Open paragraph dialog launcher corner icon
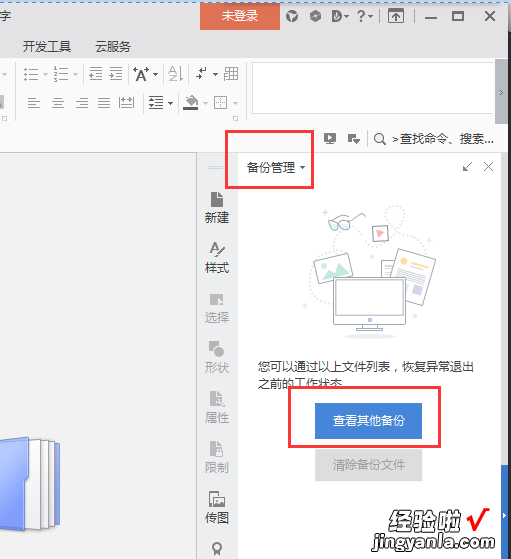Viewport: 511px width, 559px height. coord(235,119)
